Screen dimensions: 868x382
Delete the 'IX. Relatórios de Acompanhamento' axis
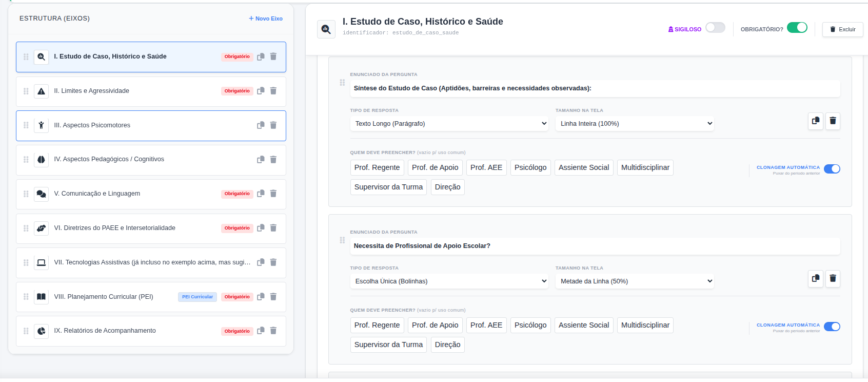[x=273, y=331]
